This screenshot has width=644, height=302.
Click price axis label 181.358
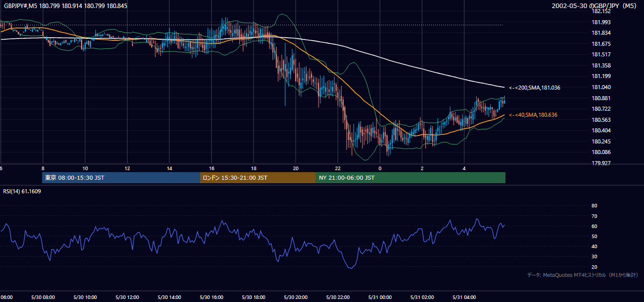coord(601,65)
